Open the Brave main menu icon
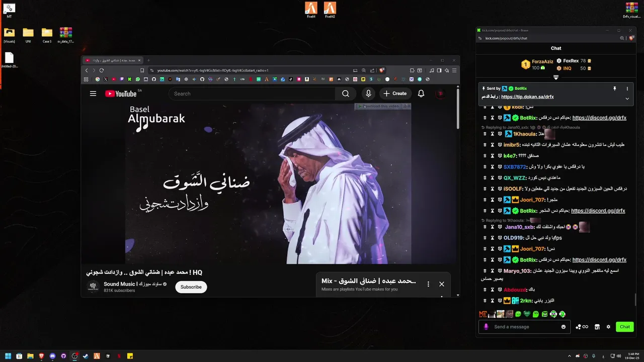Screen dimensions: 644x362 point(454,70)
